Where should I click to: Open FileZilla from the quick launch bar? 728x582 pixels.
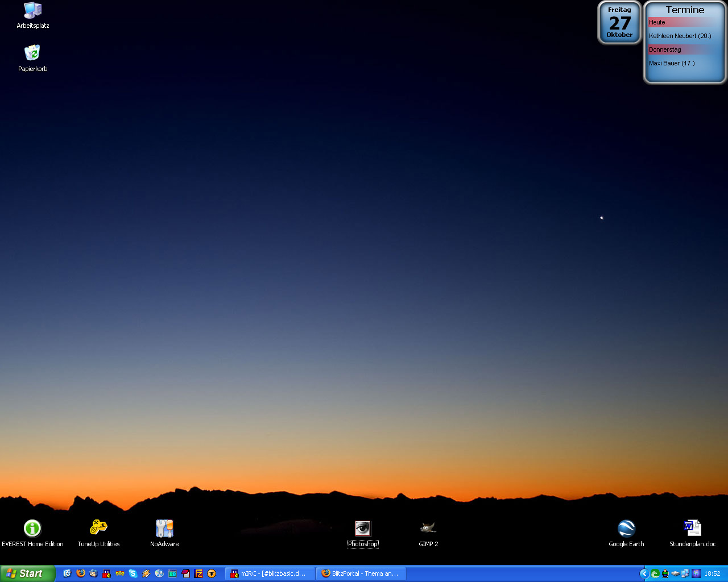(198, 573)
